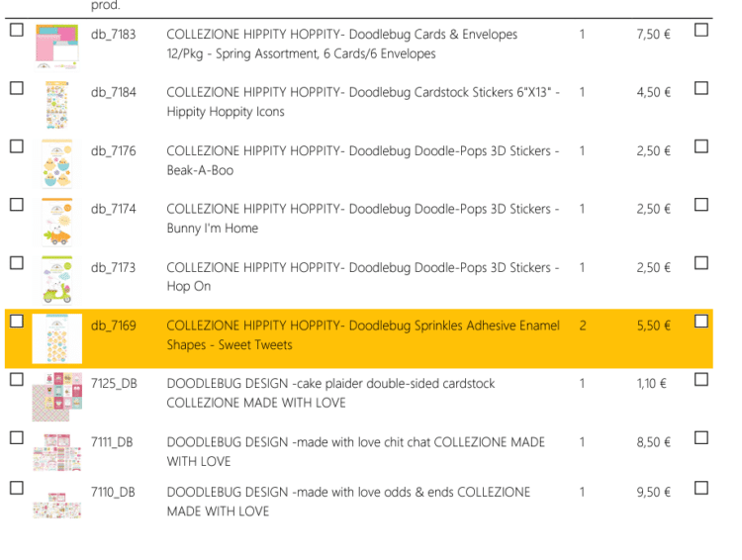Open Sprinkles Adhesive Enamel Shapes description
The width and height of the screenshot is (742, 560).
(362, 334)
